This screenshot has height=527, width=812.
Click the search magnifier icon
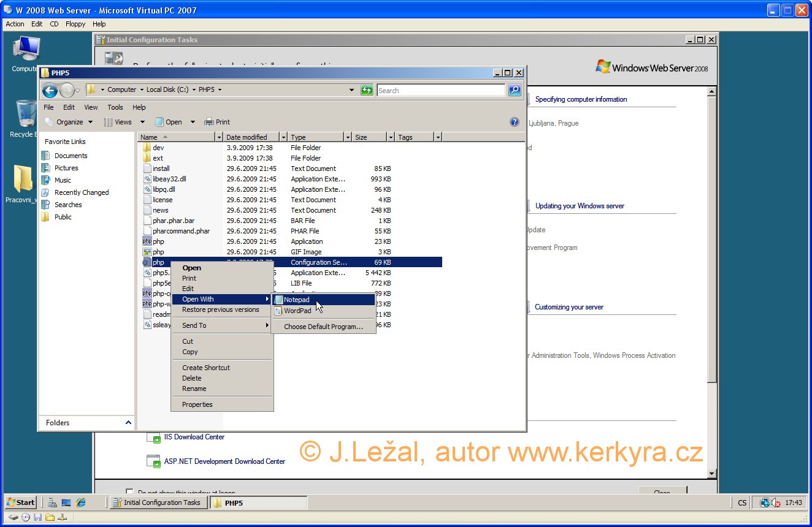[515, 90]
